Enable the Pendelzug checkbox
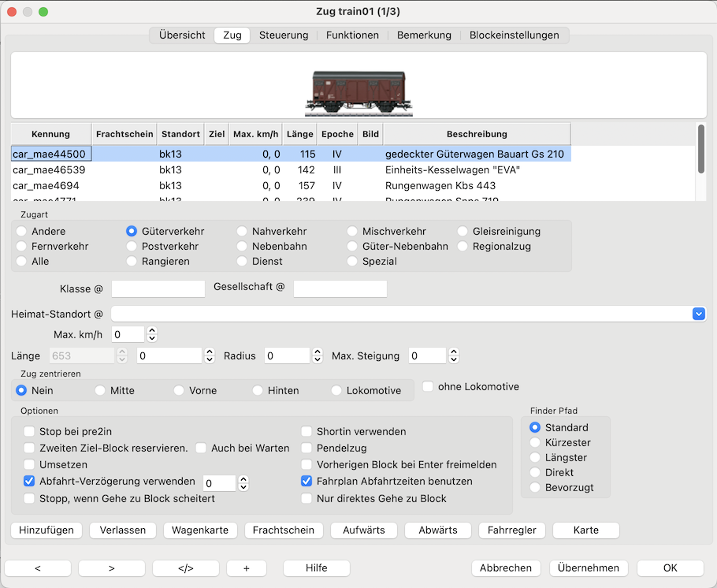The width and height of the screenshot is (717, 588). 307,448
